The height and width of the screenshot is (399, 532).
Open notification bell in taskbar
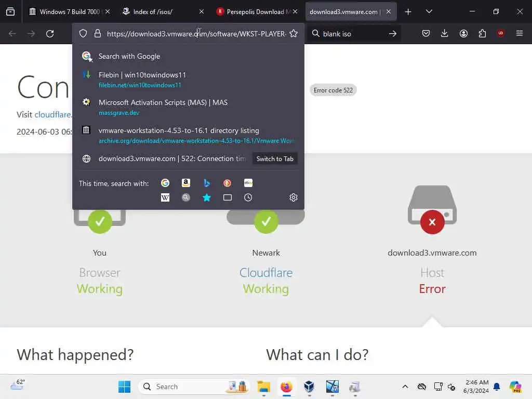497,387
